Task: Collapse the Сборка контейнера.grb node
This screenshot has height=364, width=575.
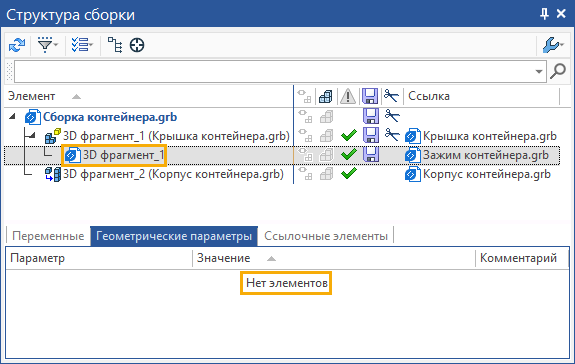Action: coord(12,117)
